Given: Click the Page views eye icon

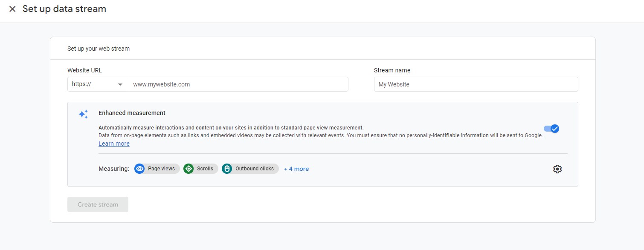Looking at the screenshot, I should 139,169.
